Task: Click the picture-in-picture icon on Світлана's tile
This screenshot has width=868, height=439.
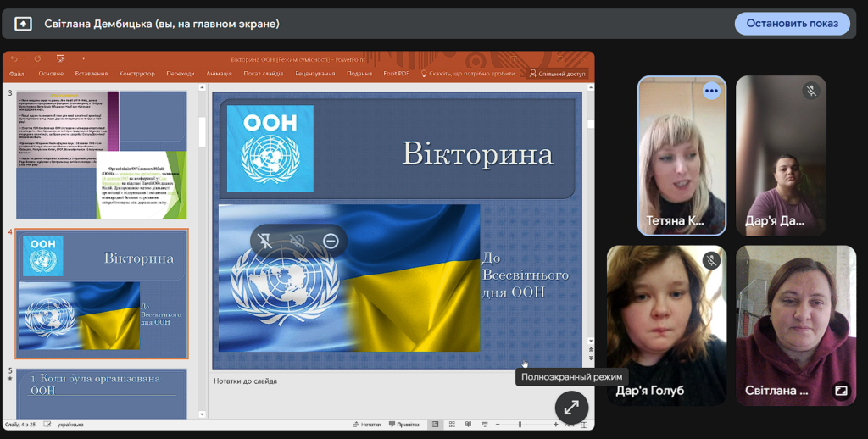Action: pyautogui.click(x=841, y=391)
